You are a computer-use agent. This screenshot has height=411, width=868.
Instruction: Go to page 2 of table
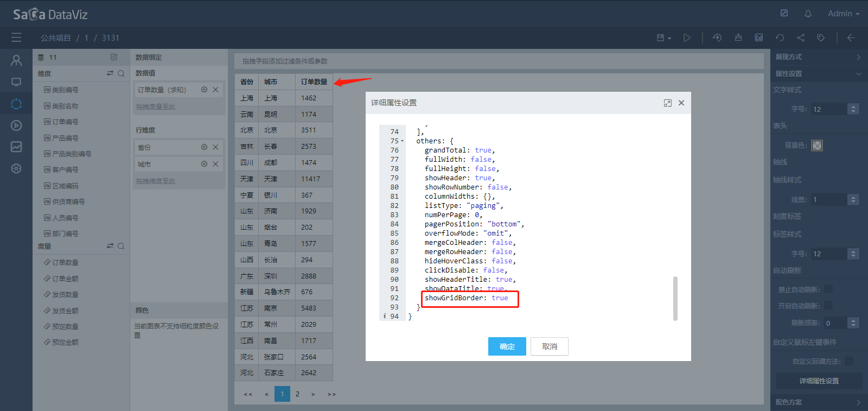click(297, 394)
